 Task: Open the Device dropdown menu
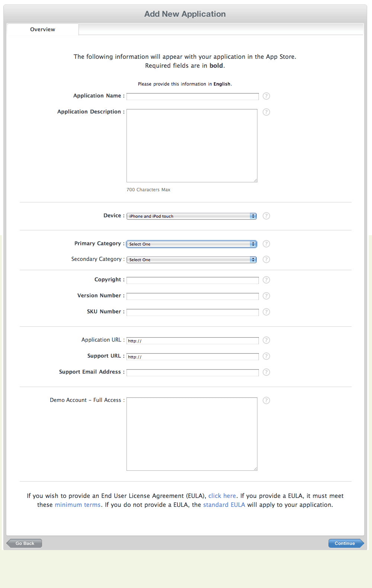point(192,216)
